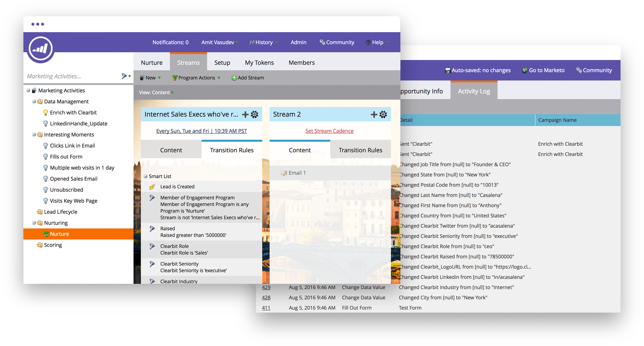Click the Marketing Activities search filter icon
Viewport: 644px width, 346px height.
124,76
